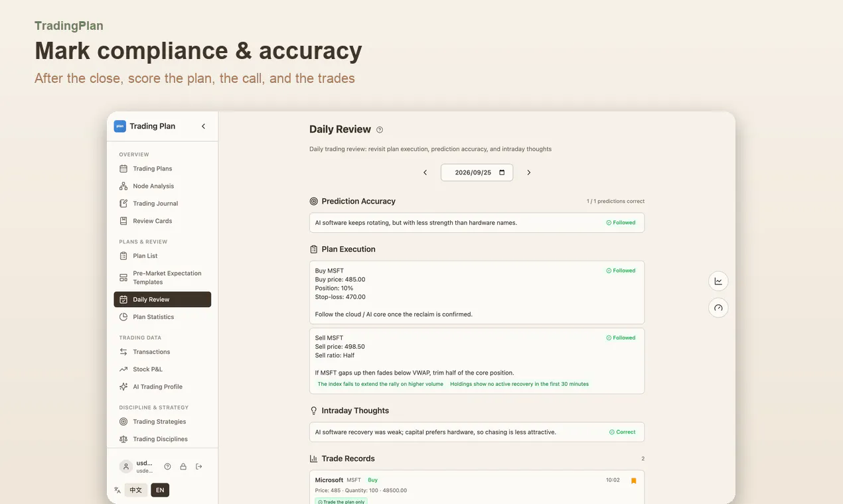
Task: Open help from sidebar footer question icon
Action: (167, 467)
